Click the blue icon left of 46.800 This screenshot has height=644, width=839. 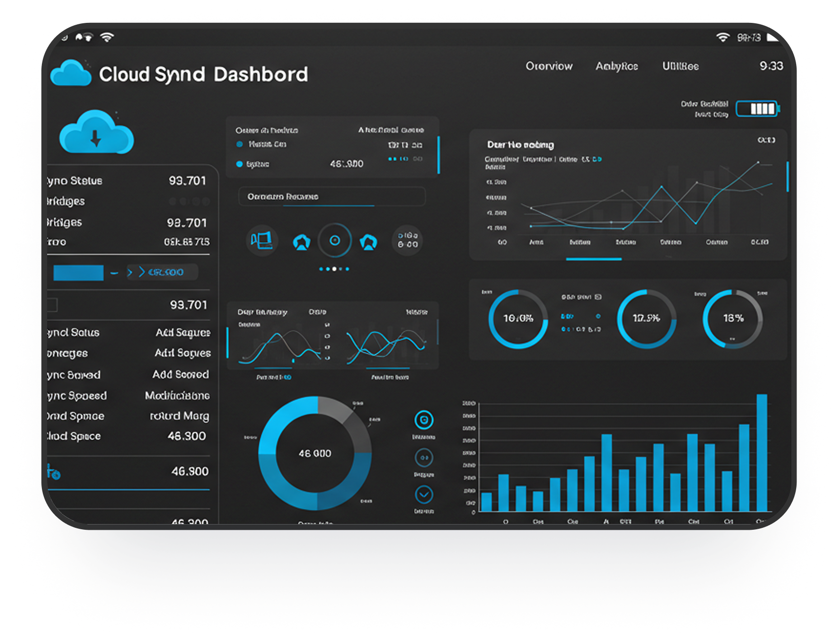(x=54, y=472)
